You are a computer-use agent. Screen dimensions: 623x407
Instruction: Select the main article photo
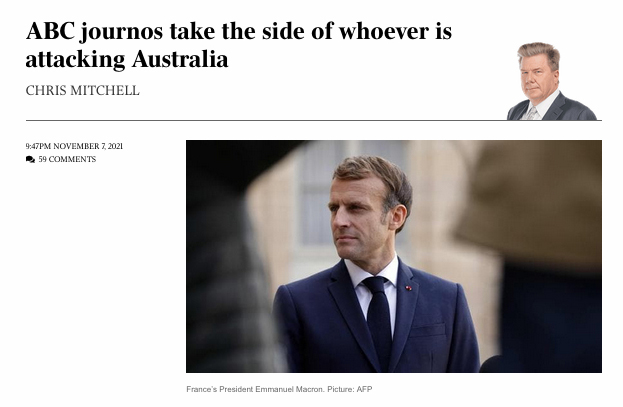[x=394, y=256]
